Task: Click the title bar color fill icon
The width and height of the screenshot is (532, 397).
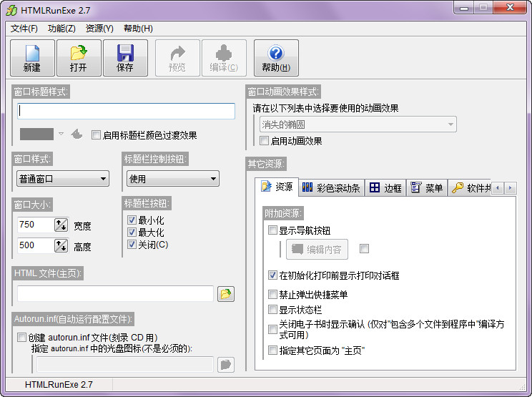Action: click(77, 134)
